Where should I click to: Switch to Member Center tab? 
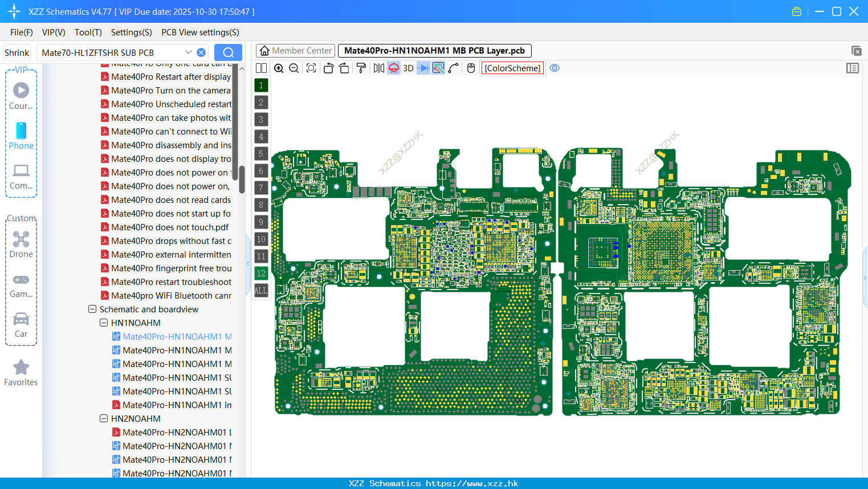coord(295,51)
